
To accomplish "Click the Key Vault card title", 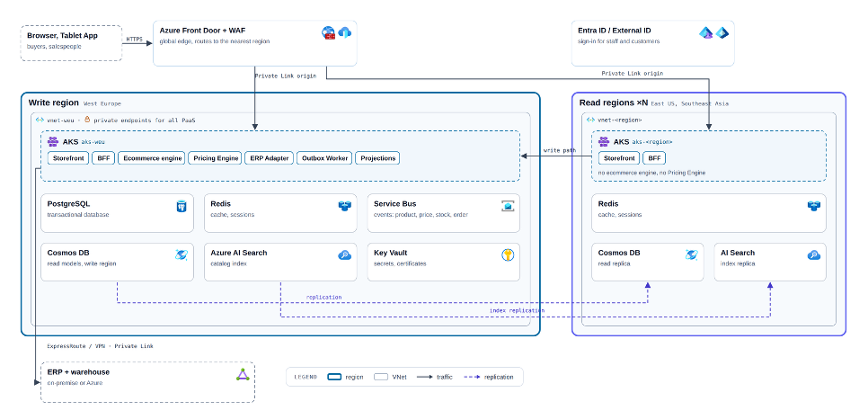I will click(x=391, y=253).
